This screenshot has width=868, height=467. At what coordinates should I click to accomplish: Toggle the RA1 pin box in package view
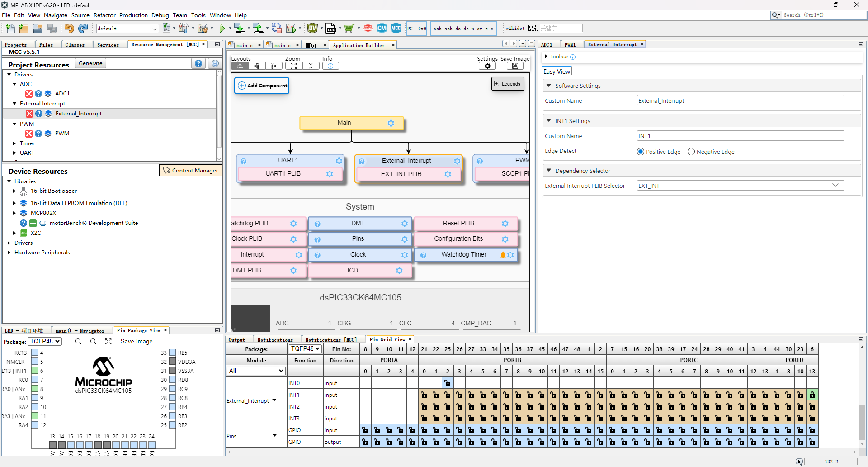click(34, 398)
